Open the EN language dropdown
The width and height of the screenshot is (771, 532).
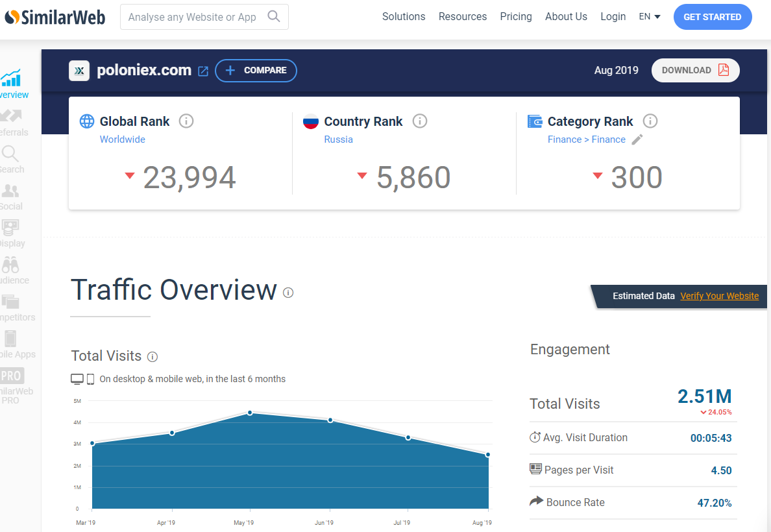click(650, 17)
